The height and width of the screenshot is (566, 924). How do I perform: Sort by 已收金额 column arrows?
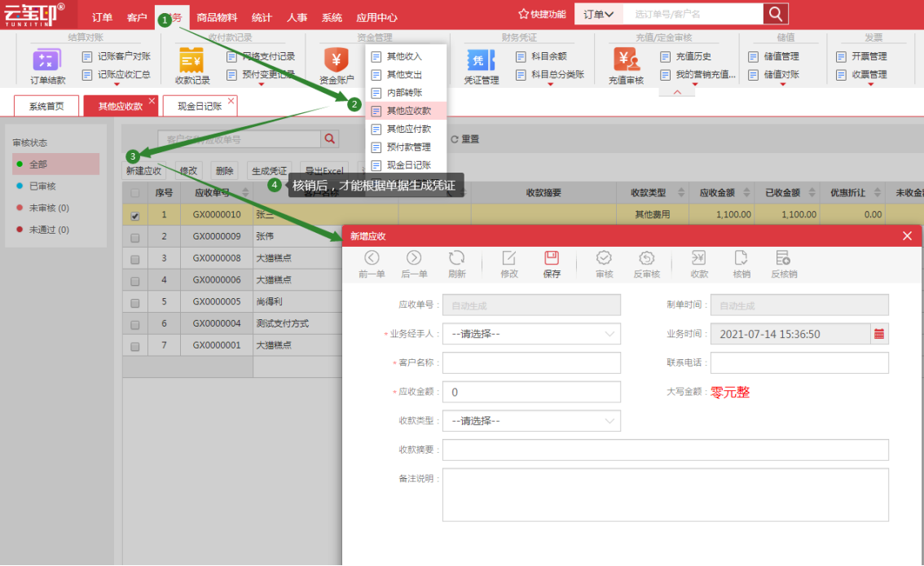(812, 192)
